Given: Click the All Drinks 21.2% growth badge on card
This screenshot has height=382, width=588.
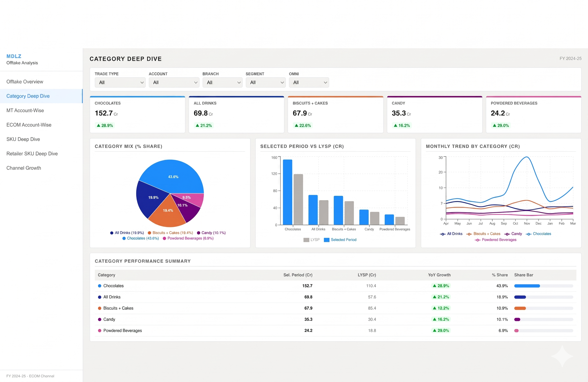Looking at the screenshot, I should tap(204, 125).
